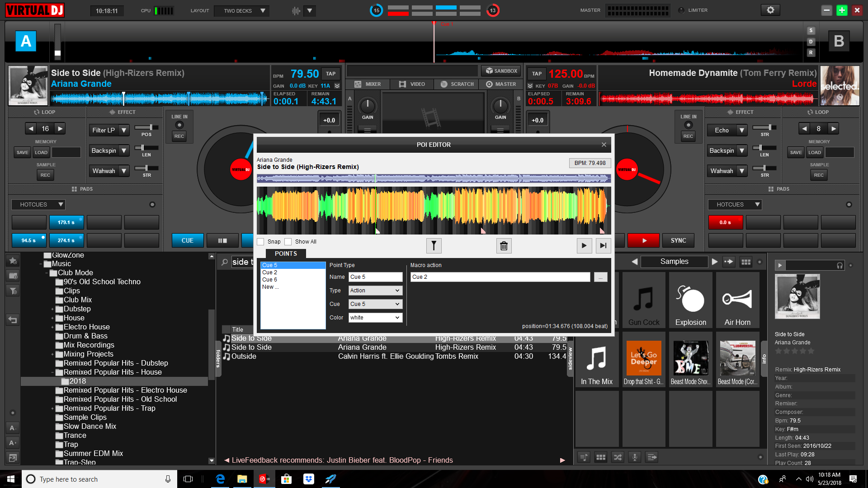Enable the Snap checkbox
Viewport: 868px width, 488px height.
(260, 242)
